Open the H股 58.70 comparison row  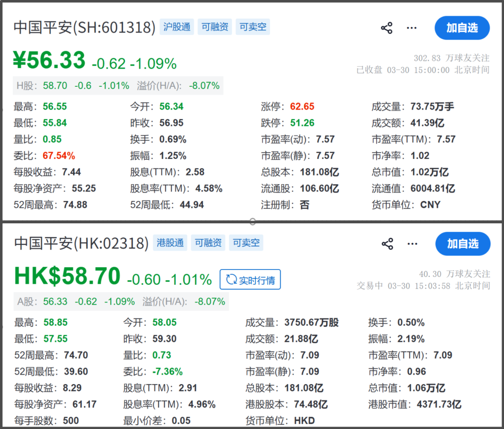[118, 86]
